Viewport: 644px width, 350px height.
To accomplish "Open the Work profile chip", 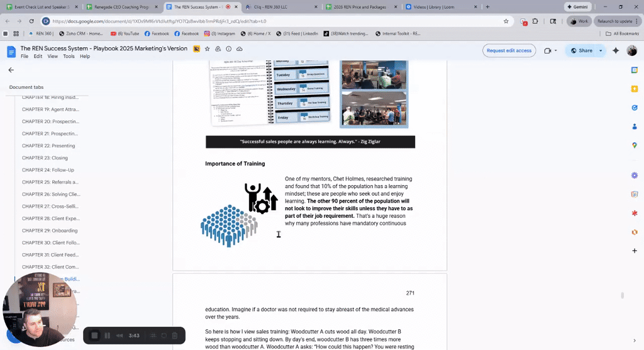I will tap(579, 21).
